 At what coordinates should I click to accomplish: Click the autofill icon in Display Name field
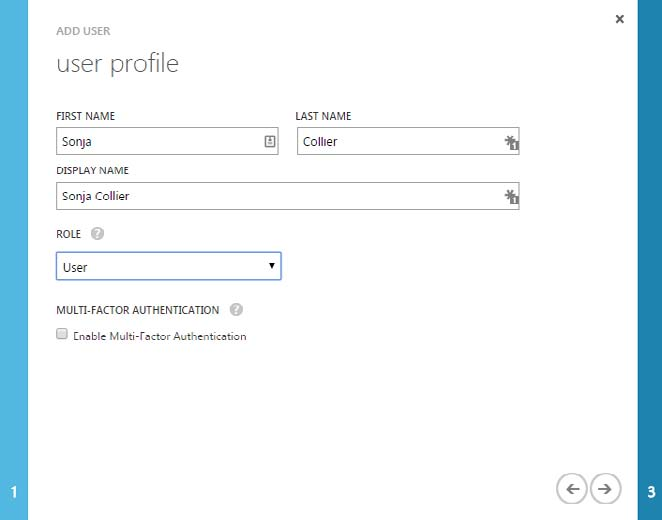coord(511,196)
